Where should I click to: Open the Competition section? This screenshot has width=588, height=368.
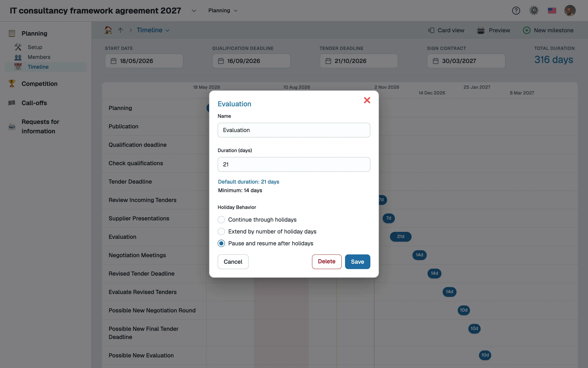coord(39,83)
